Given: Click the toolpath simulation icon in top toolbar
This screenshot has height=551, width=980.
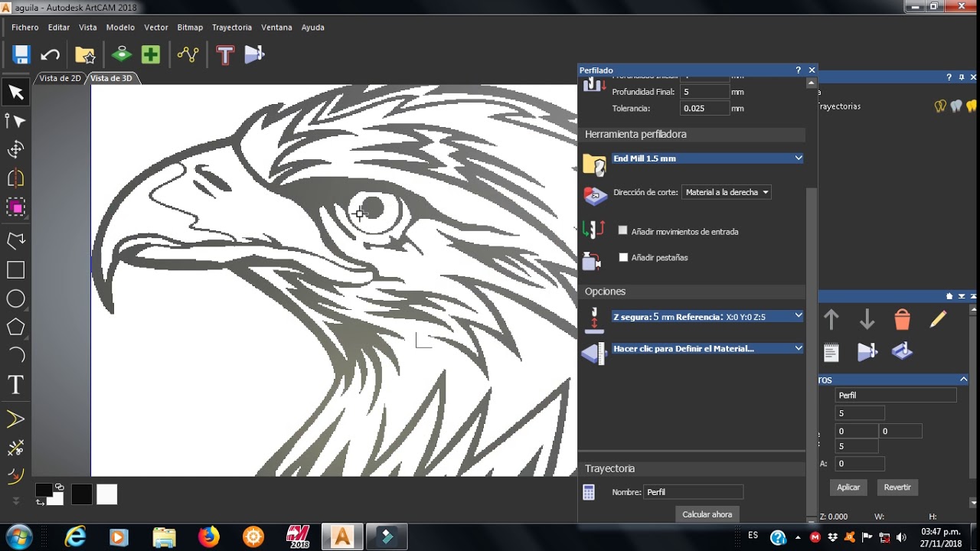Looking at the screenshot, I should coord(254,54).
